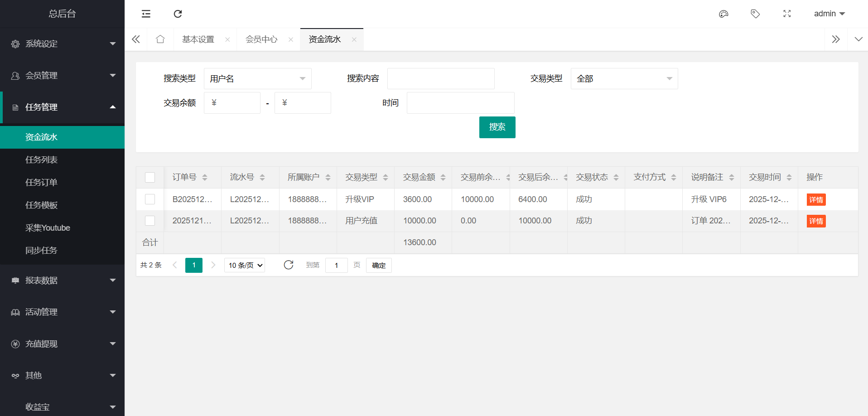Enter fullscreen using the expand icon
The height and width of the screenshot is (416, 868).
tap(787, 14)
